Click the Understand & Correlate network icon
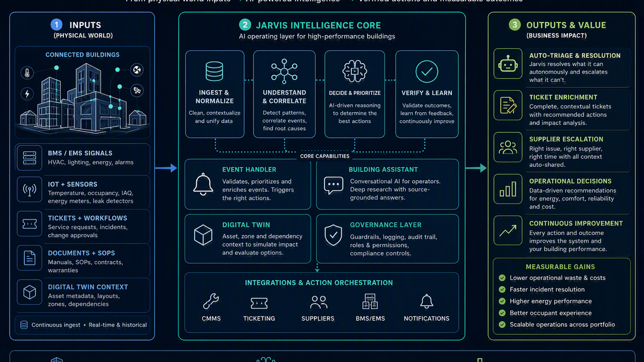Screen dimensions: 644x362 coord(284,71)
